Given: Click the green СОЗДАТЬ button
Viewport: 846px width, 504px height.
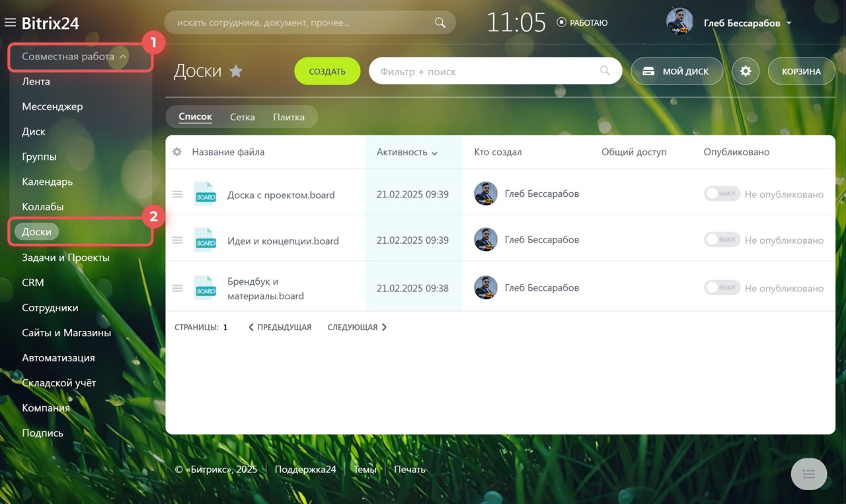Looking at the screenshot, I should pos(327,71).
